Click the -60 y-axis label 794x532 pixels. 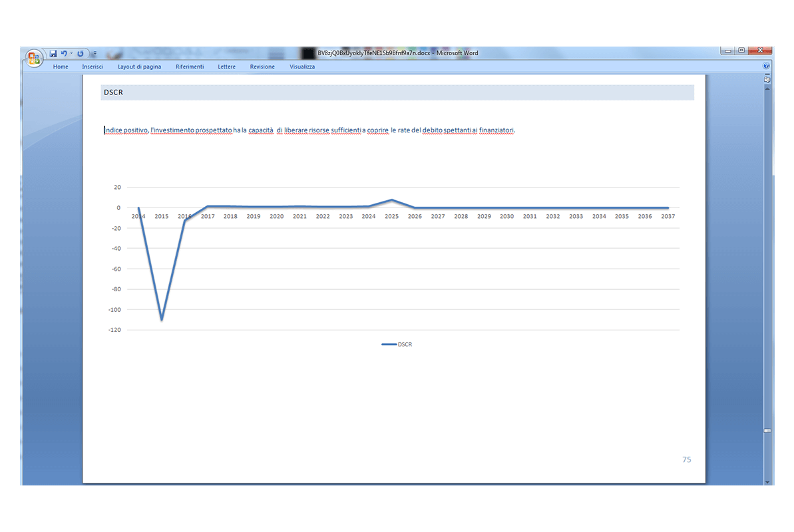tap(116, 269)
